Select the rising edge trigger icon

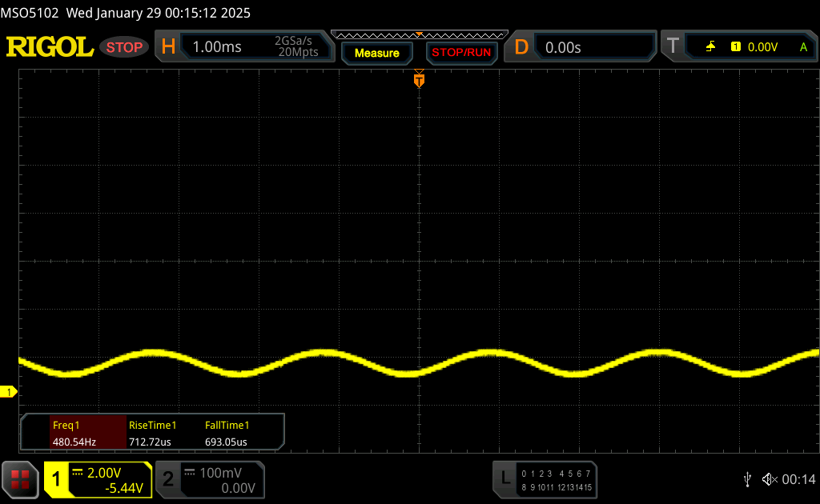point(710,47)
